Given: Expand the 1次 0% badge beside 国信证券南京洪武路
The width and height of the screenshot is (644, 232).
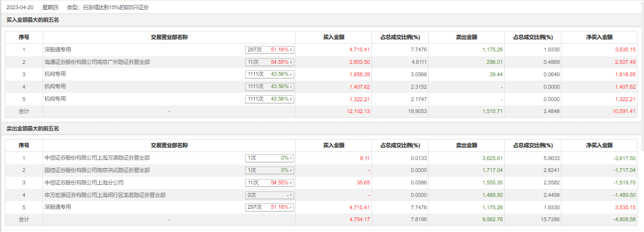Looking at the screenshot, I should coord(270,170).
